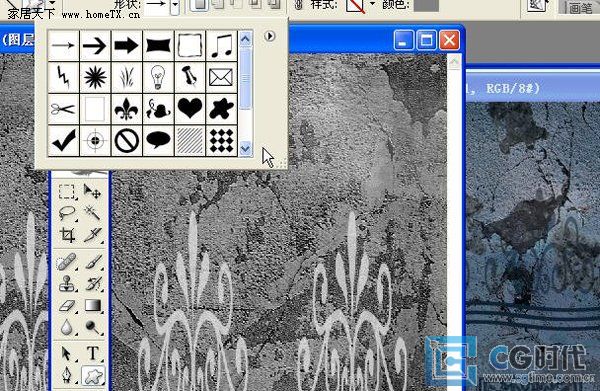
Task: Click shape picker scrollbar down arrow
Action: click(x=245, y=148)
